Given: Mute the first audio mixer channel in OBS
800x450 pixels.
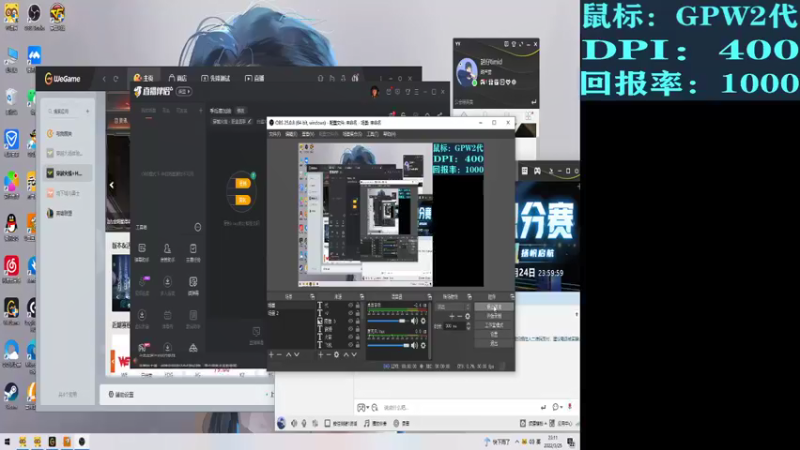Looking at the screenshot, I should click(414, 321).
